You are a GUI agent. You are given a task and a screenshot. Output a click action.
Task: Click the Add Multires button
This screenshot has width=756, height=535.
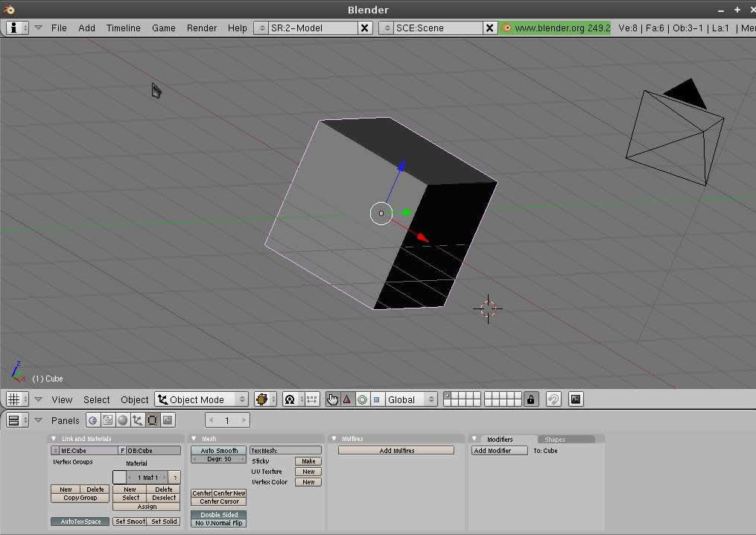[x=396, y=451]
